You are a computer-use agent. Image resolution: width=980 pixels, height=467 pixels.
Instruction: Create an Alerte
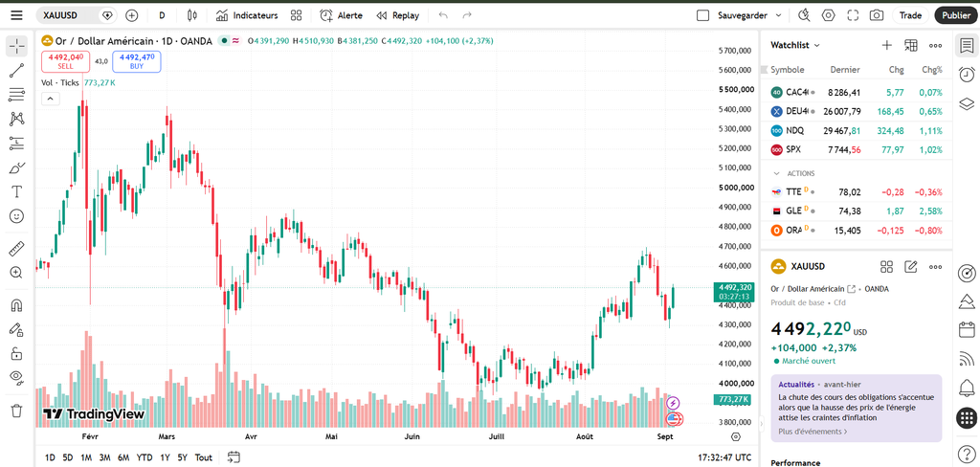341,15
